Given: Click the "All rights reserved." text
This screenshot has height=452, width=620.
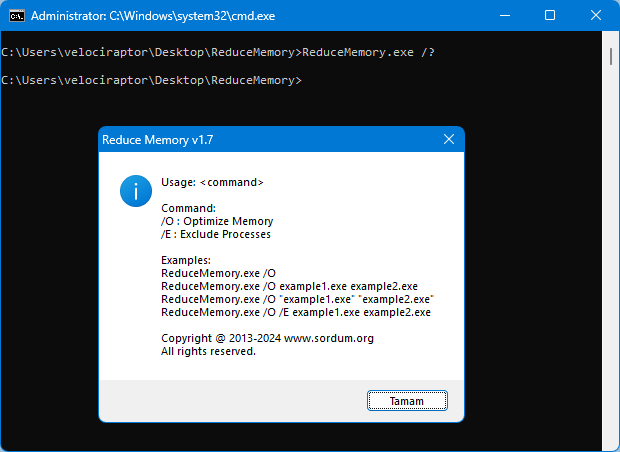Looking at the screenshot, I should (208, 351).
